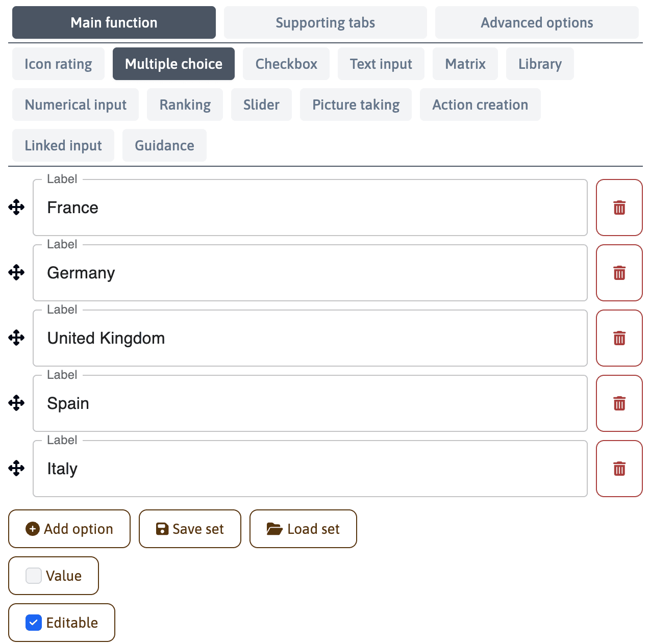Screen dimensions: 650x644
Task: Delete the France option via trash icon
Action: pyautogui.click(x=619, y=208)
